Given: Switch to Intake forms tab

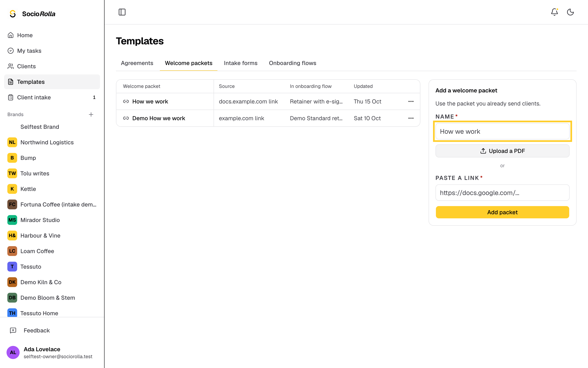Looking at the screenshot, I should [x=241, y=63].
